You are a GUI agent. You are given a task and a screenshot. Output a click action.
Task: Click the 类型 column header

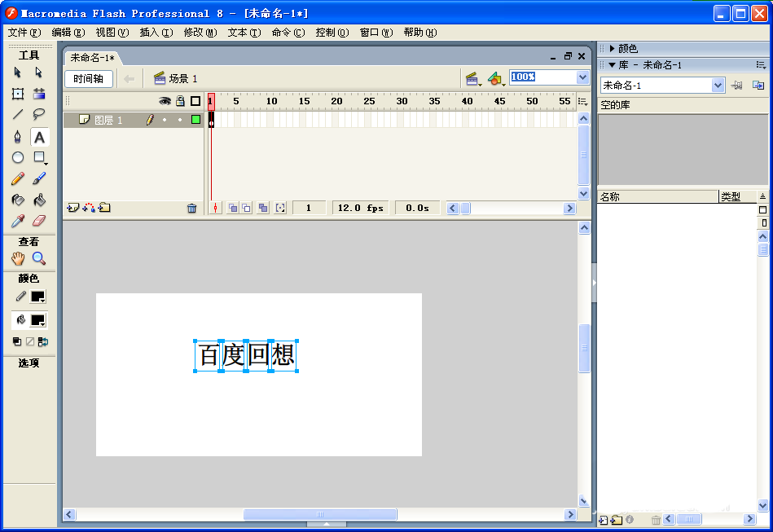tap(737, 196)
